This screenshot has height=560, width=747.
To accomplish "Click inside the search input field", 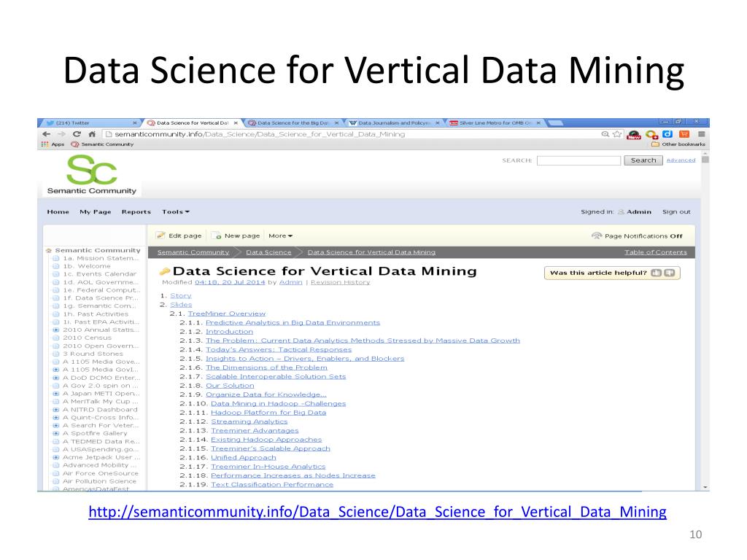I will coord(578,160).
